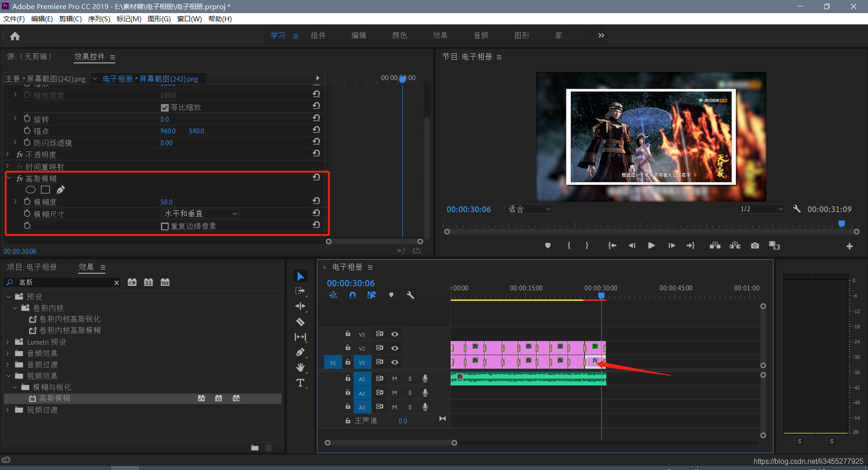The height and width of the screenshot is (470, 868).
Task: Collapse 高斯模糊 effect group
Action: pyautogui.click(x=8, y=178)
